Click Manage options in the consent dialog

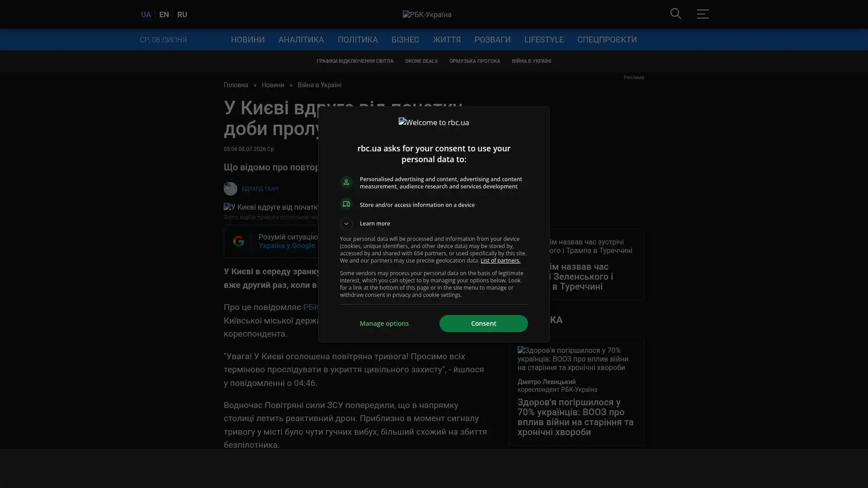point(384,324)
